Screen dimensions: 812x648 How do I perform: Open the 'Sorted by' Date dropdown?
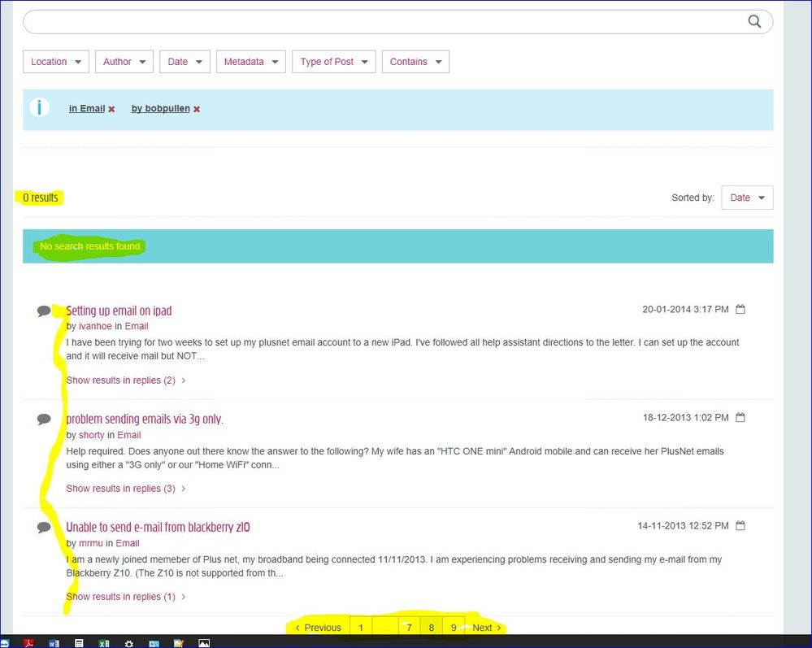point(746,197)
